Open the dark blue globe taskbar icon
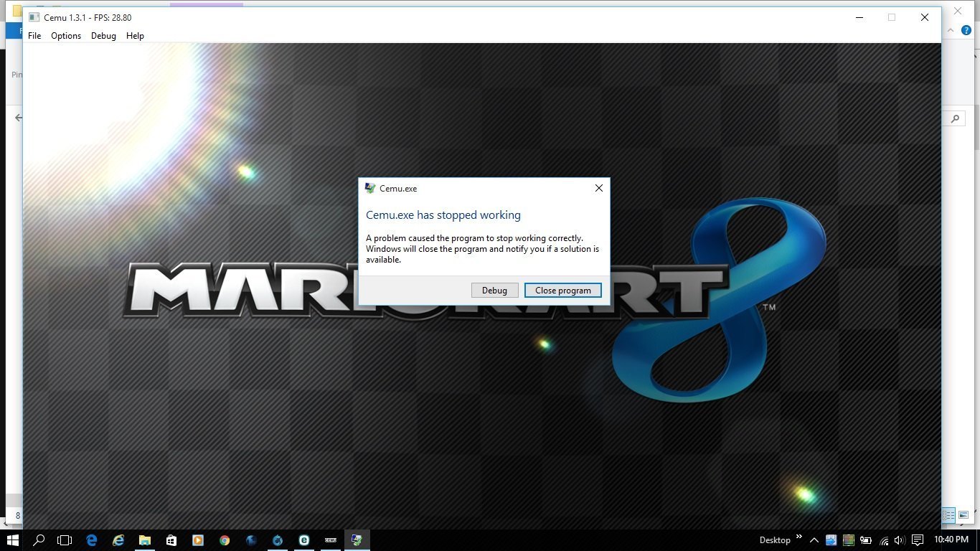Screen dimensions: 980x551 [x=251, y=540]
